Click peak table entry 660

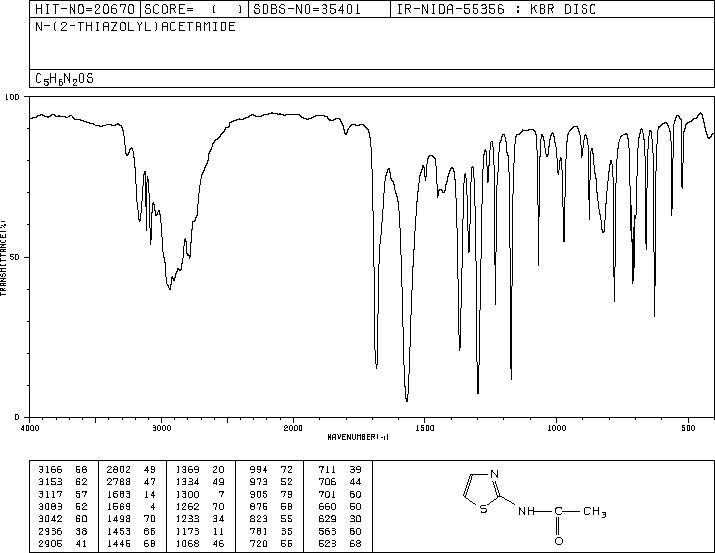(327, 506)
